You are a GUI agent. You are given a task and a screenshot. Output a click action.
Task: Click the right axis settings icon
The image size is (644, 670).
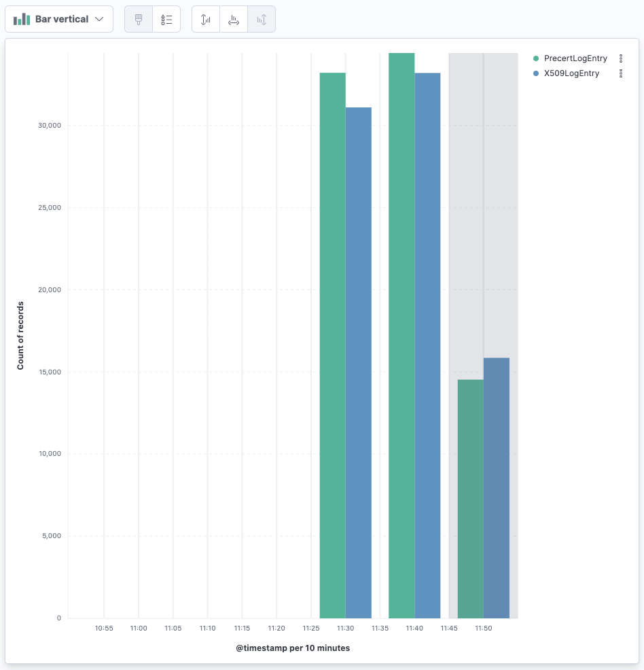click(262, 20)
